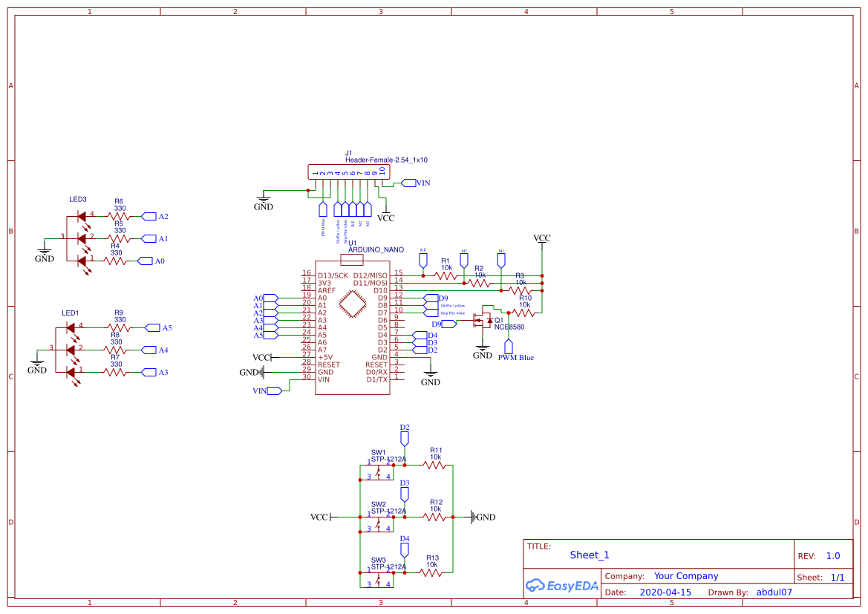
Task: Pick the R2 10k resistor symbol
Action: coord(478,283)
